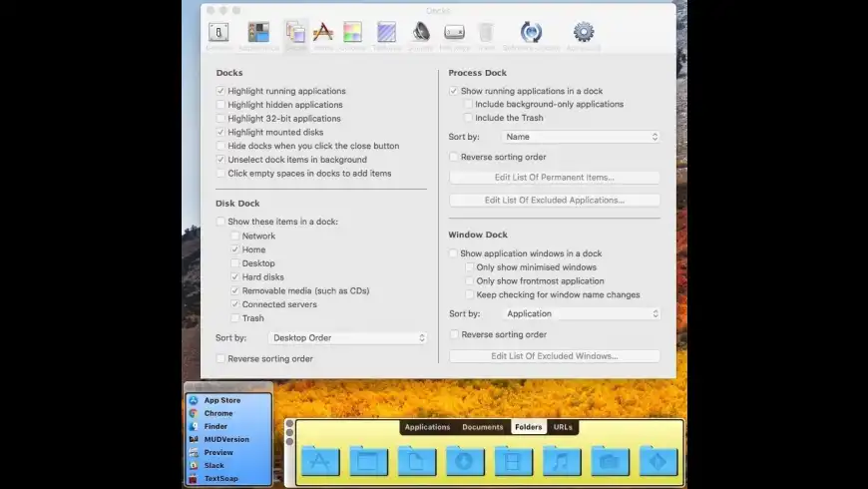Select Slack in the process dock list
The image size is (868, 489).
214,465
